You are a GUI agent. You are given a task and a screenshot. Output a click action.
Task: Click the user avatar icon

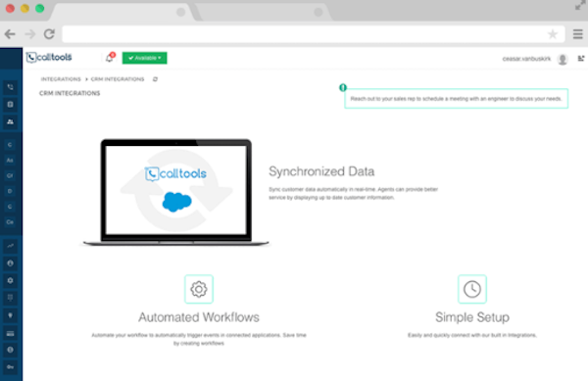click(x=563, y=59)
